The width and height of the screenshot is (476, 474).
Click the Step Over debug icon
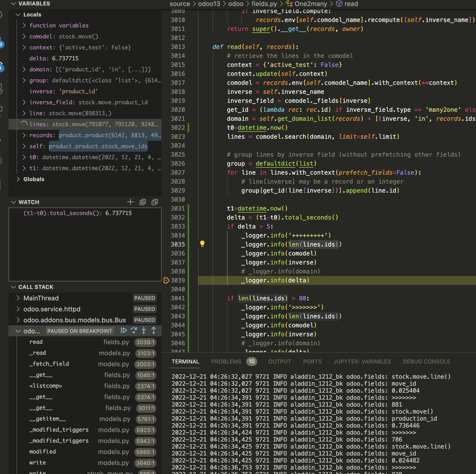134,331
